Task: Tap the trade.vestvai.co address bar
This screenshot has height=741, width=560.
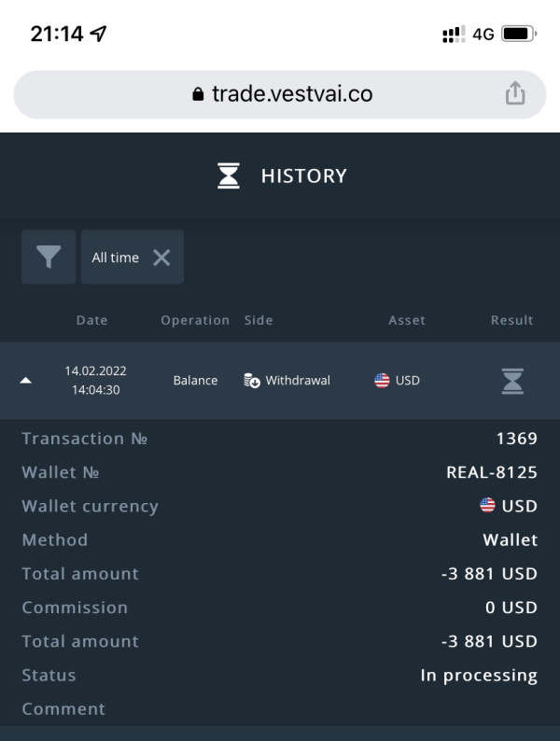Action: tap(280, 94)
